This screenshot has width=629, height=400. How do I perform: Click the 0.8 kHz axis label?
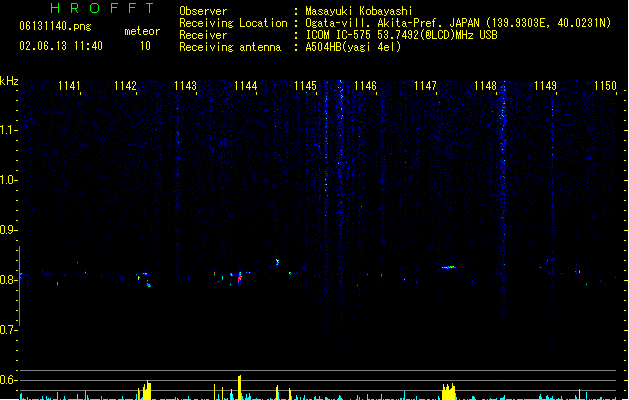[8, 280]
